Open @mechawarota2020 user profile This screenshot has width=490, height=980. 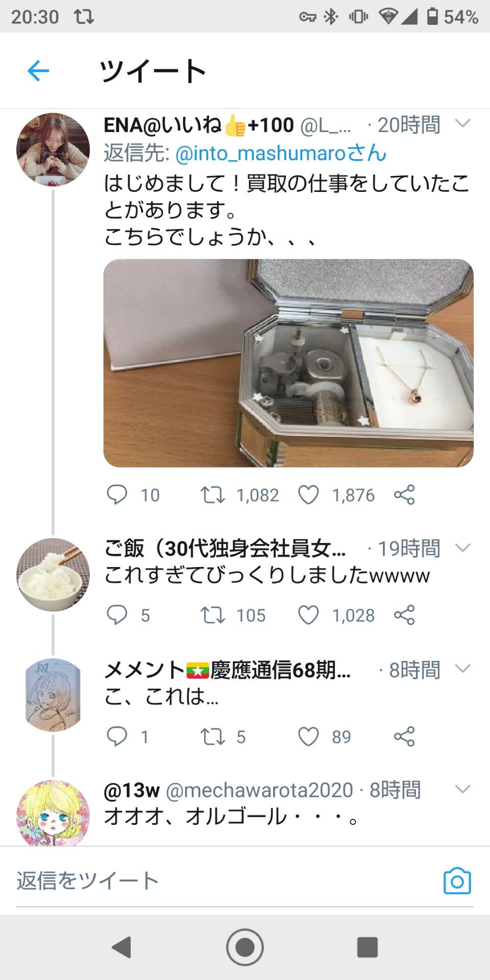click(259, 790)
